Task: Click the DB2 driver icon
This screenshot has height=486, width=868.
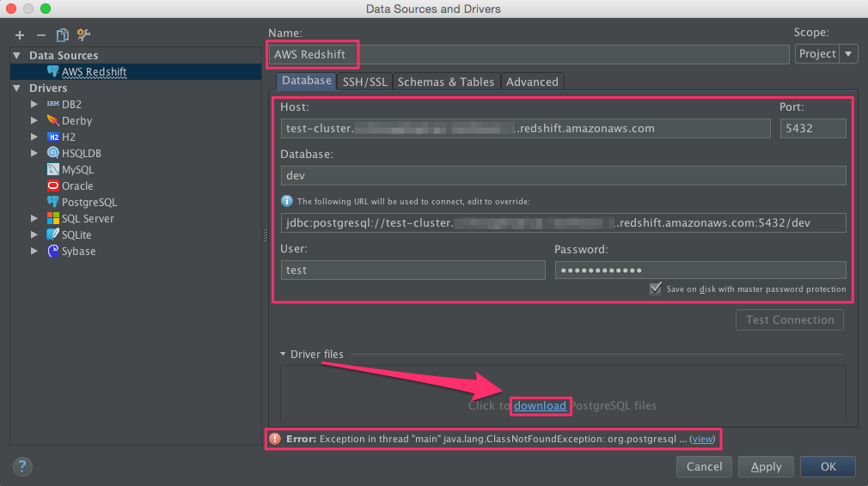Action: click(53, 104)
